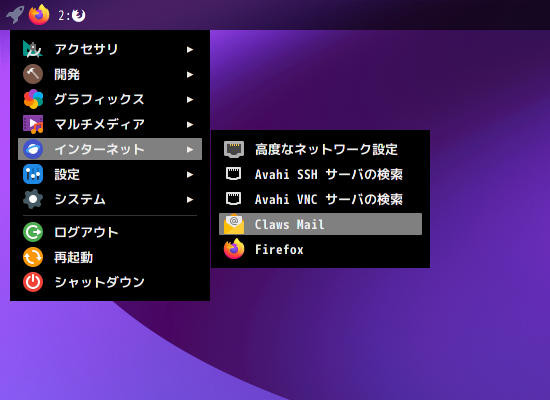Open the アクセサリ menu entry
The width and height of the screenshot is (550, 400).
click(x=110, y=49)
